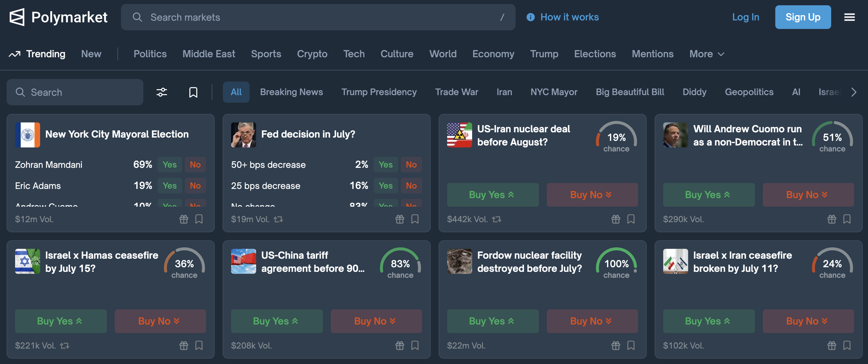This screenshot has height=364, width=868.
Task: Open the NYC Mayoral Election thumbnail
Action: click(27, 135)
